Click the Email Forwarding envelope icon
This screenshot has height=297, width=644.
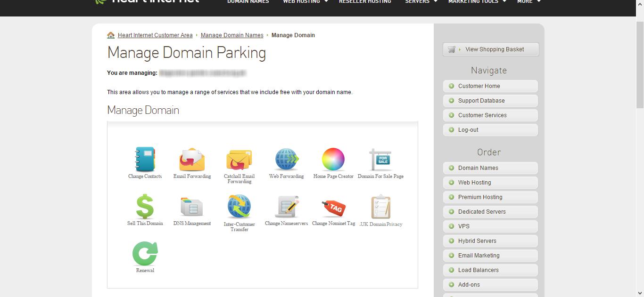pos(192,160)
